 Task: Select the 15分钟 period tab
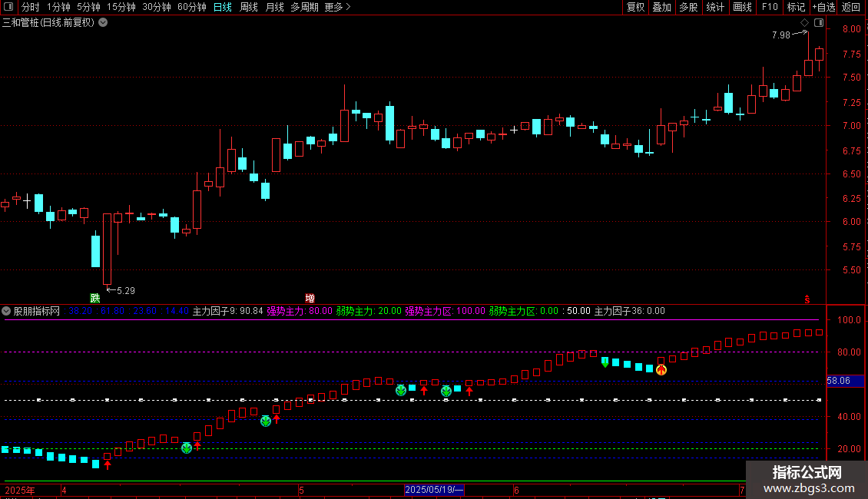point(121,7)
